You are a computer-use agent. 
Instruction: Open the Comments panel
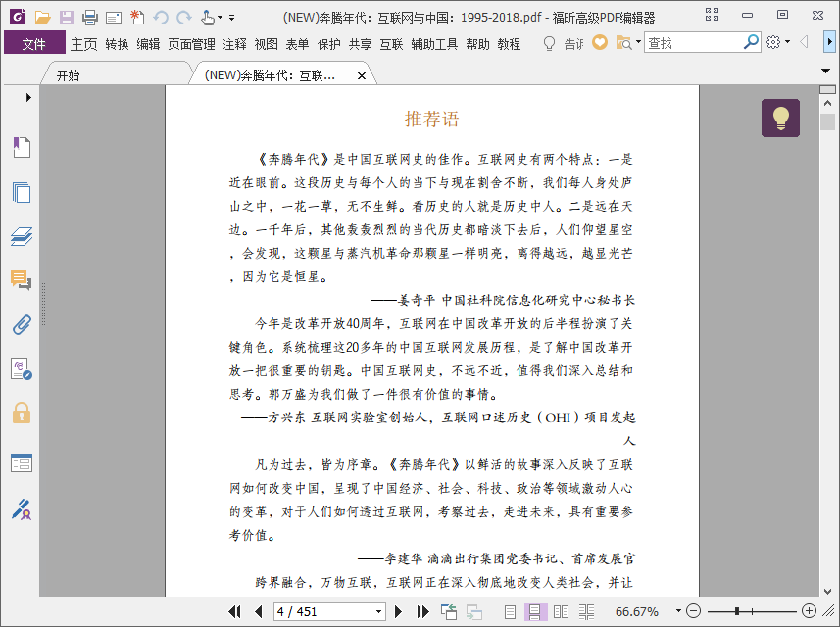(x=22, y=280)
